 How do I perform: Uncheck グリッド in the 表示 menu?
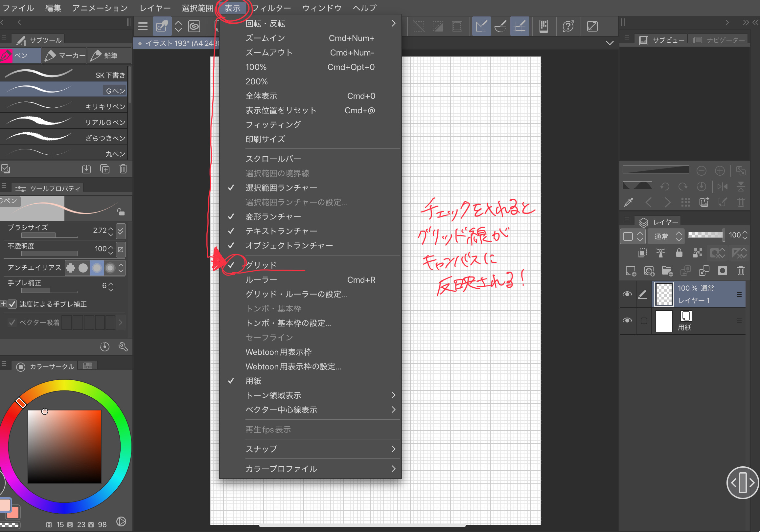(x=261, y=265)
